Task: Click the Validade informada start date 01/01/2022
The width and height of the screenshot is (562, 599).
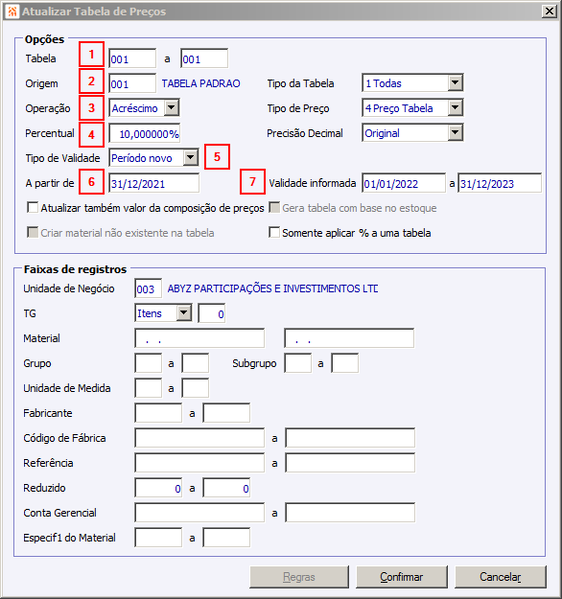Action: click(x=404, y=183)
